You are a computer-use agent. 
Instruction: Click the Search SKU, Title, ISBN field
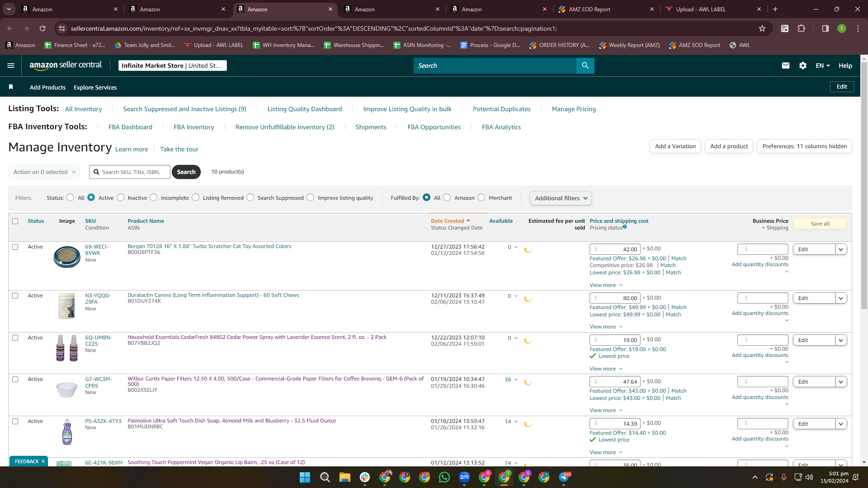click(x=130, y=172)
